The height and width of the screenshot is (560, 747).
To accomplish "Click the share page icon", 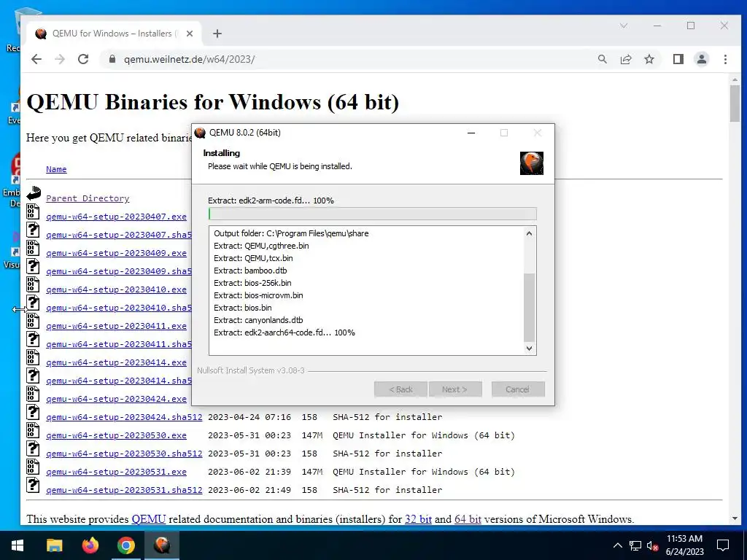I will pyautogui.click(x=625, y=59).
